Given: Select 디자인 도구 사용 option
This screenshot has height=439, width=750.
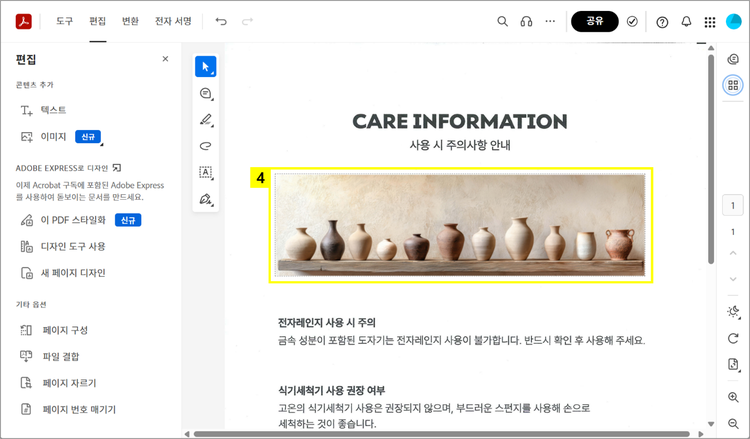Looking at the screenshot, I should pyautogui.click(x=63, y=246).
